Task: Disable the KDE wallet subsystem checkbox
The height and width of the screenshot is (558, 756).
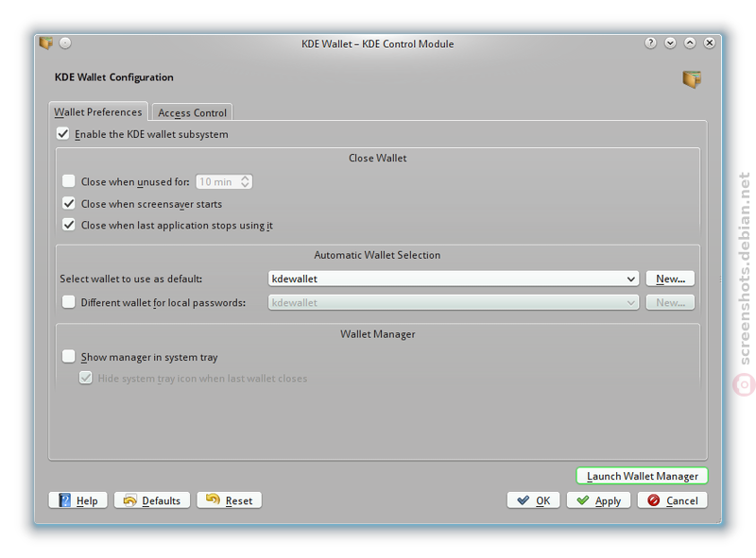Action: (63, 133)
